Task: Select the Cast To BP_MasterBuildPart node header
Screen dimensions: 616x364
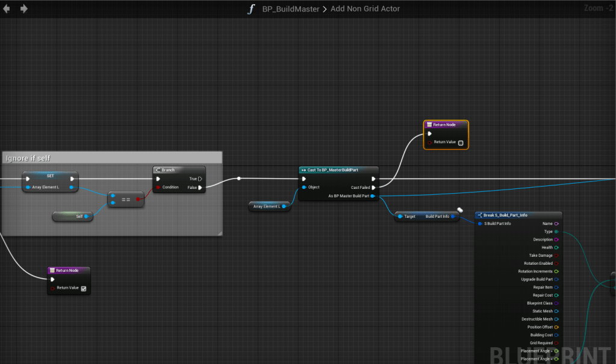Action: pyautogui.click(x=338, y=170)
